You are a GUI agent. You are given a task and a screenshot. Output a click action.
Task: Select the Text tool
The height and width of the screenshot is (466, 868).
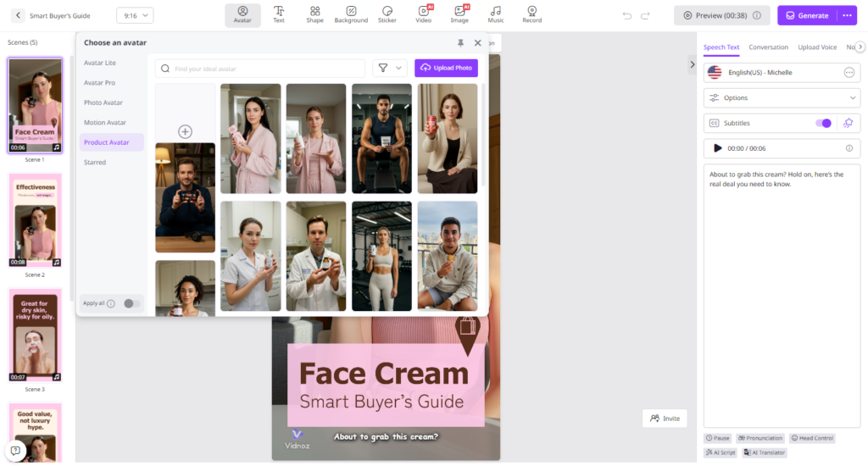coord(278,15)
